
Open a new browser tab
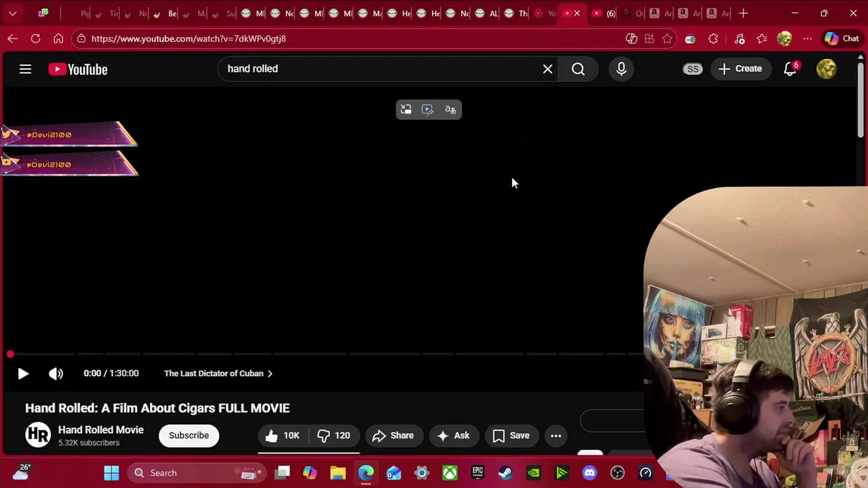(x=743, y=13)
